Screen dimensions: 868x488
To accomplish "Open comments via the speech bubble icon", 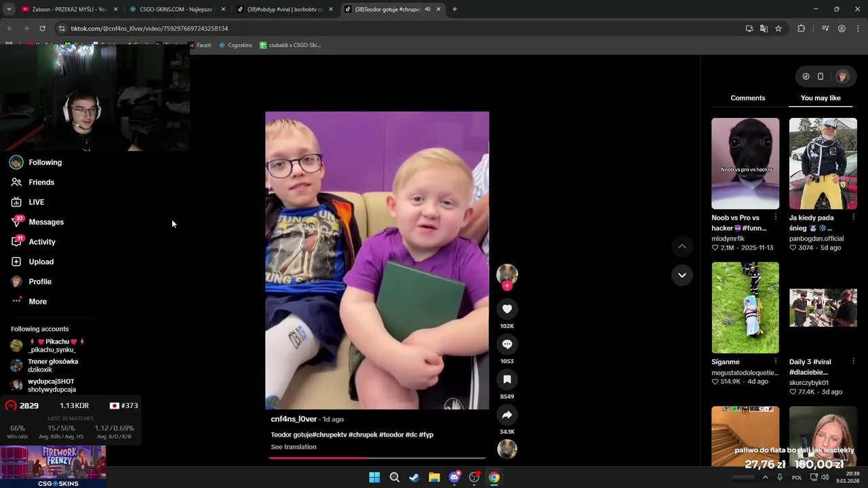I will click(507, 344).
